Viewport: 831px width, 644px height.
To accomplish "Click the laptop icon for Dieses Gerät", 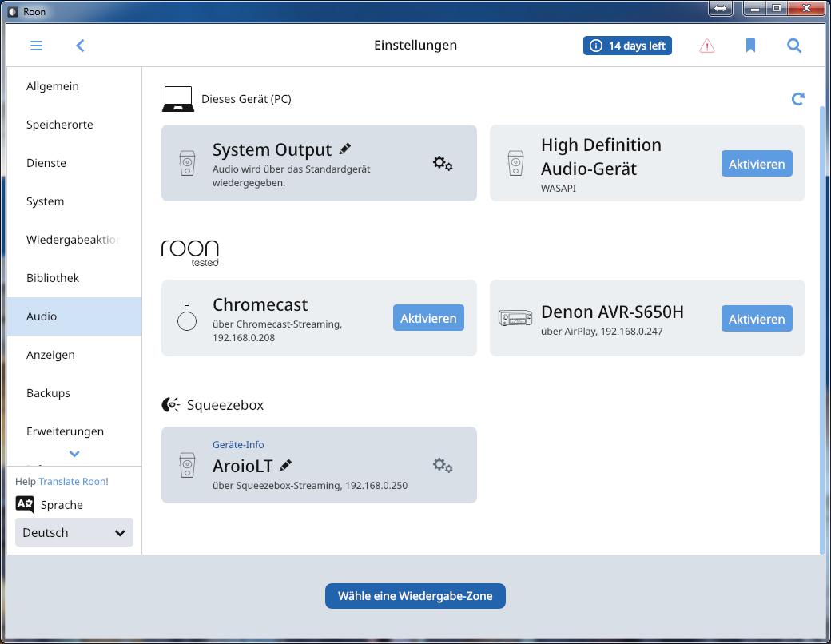I will pyautogui.click(x=178, y=99).
